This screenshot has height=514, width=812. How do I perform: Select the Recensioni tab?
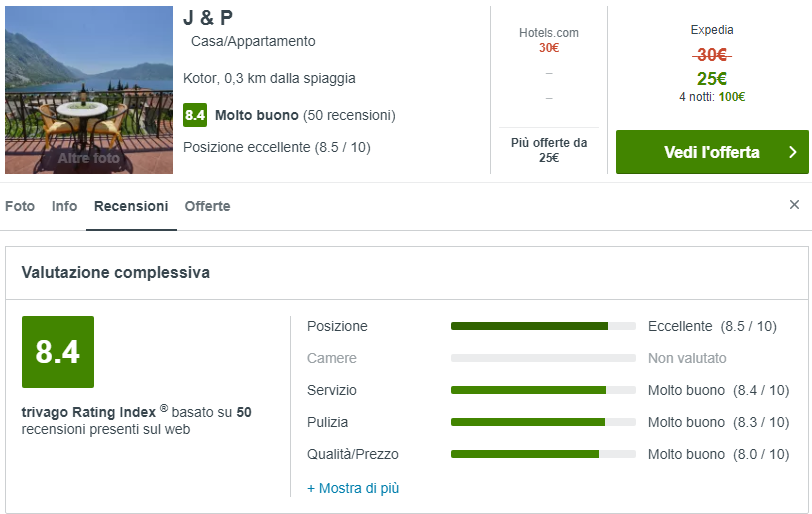click(x=131, y=206)
